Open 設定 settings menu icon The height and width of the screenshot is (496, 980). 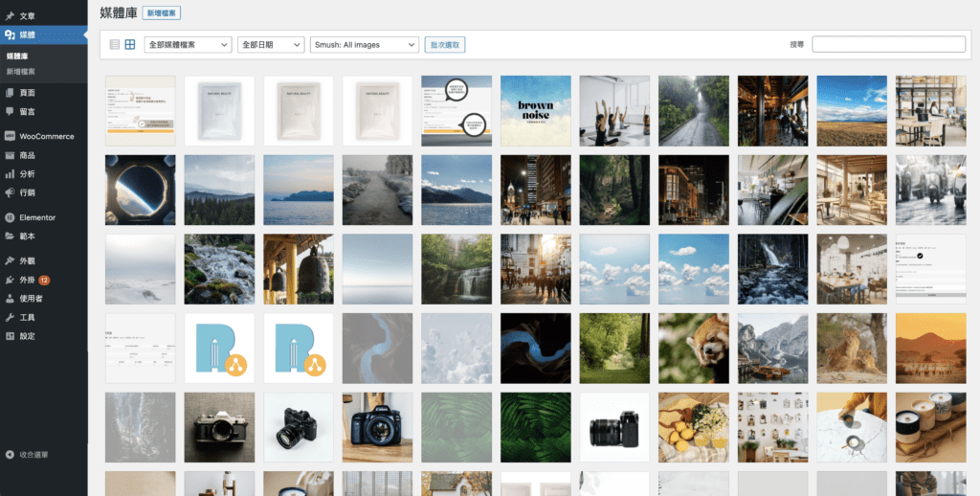click(10, 336)
